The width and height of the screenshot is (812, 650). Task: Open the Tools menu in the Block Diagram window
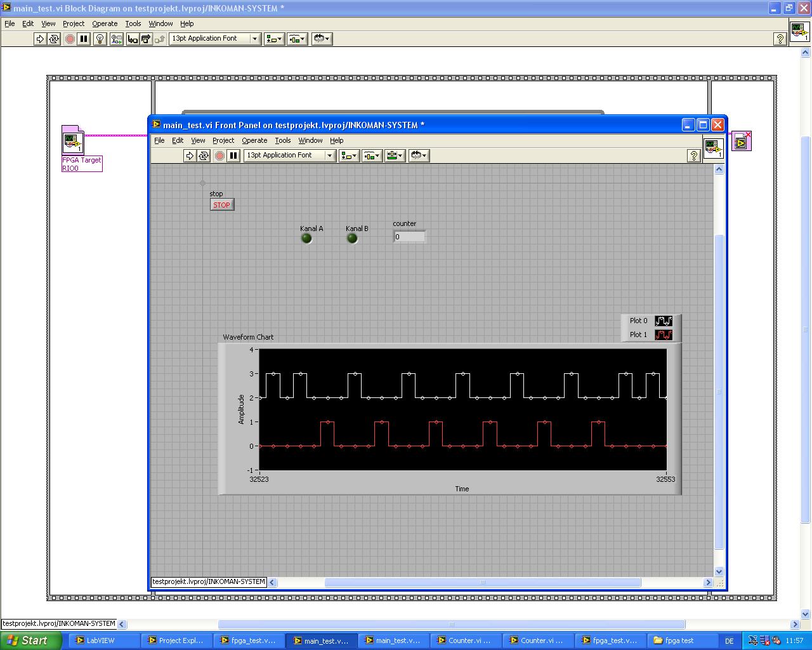tap(133, 23)
